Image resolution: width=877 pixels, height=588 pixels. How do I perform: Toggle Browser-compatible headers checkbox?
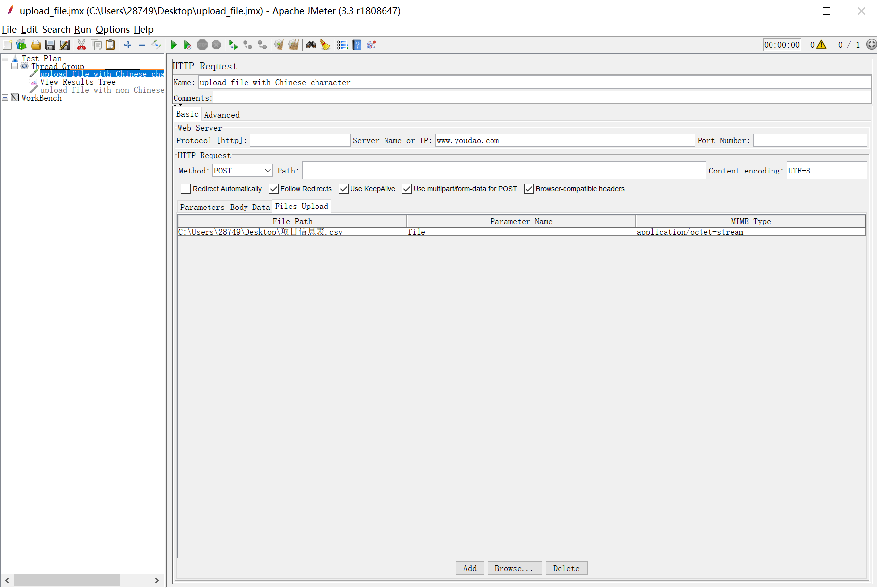click(x=529, y=189)
